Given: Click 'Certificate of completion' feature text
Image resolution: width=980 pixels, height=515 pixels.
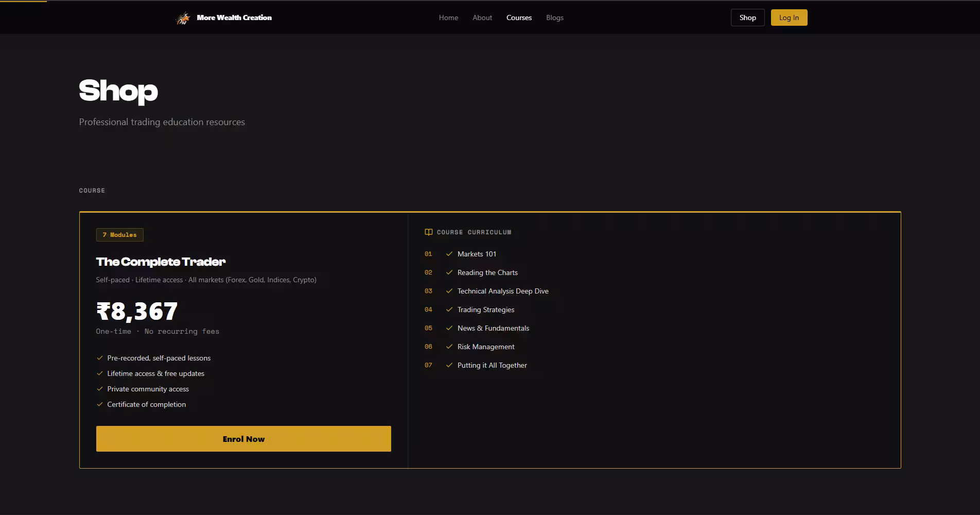Looking at the screenshot, I should [x=147, y=404].
